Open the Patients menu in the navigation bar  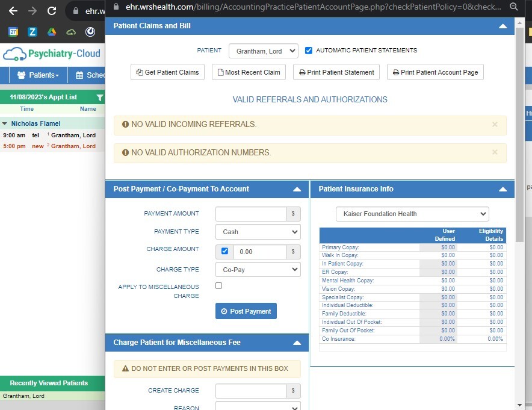(x=38, y=75)
